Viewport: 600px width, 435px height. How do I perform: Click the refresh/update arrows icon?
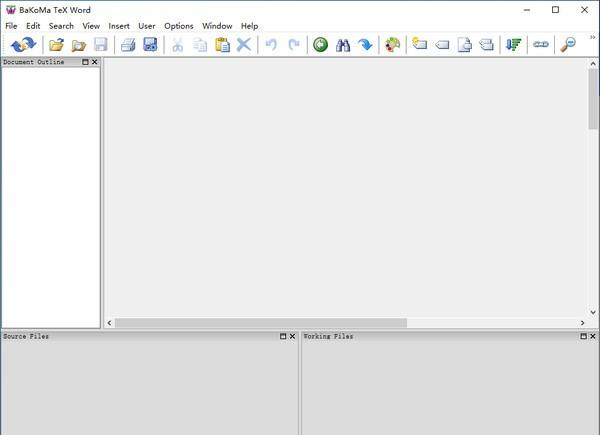tap(23, 45)
